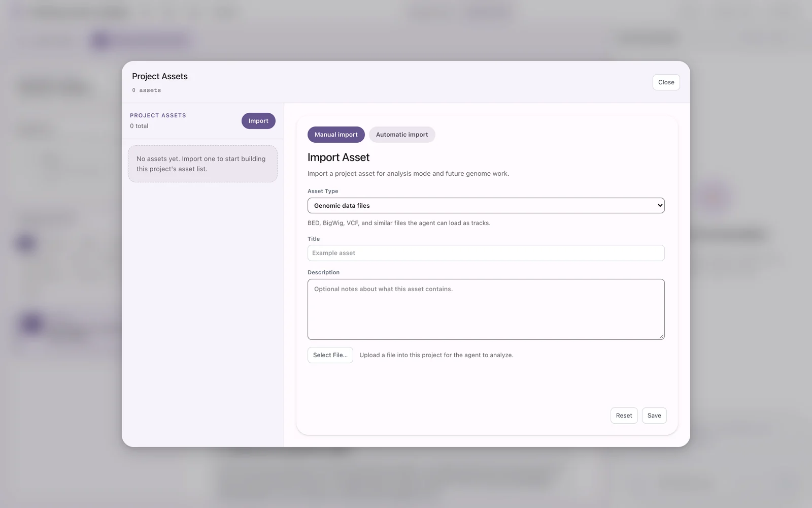The height and width of the screenshot is (508, 812).
Task: Focus the Description text area
Action: [486, 309]
